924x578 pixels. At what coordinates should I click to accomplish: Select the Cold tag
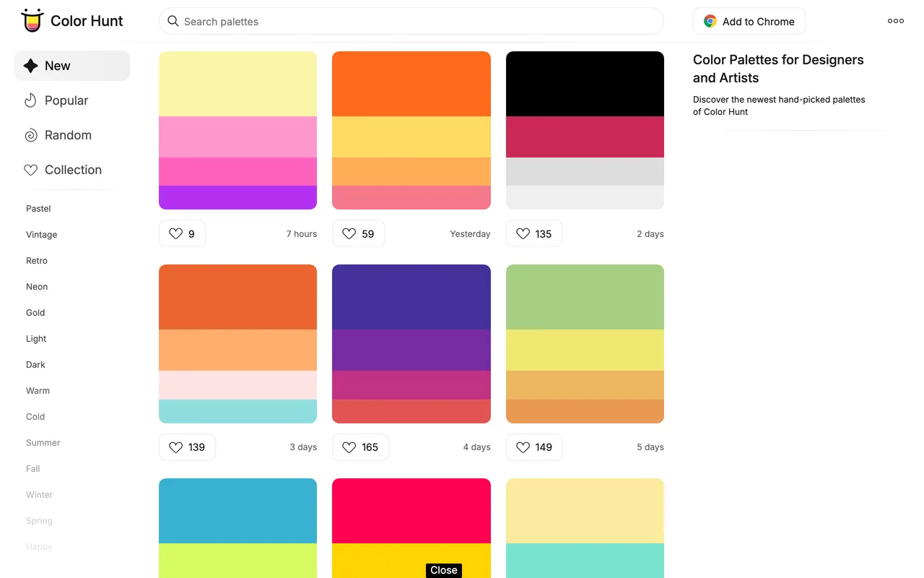(x=35, y=416)
